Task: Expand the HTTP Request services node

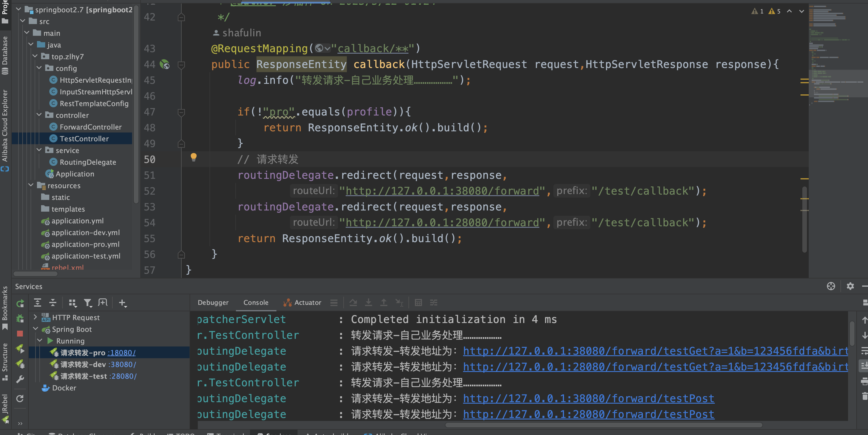Action: click(x=36, y=317)
